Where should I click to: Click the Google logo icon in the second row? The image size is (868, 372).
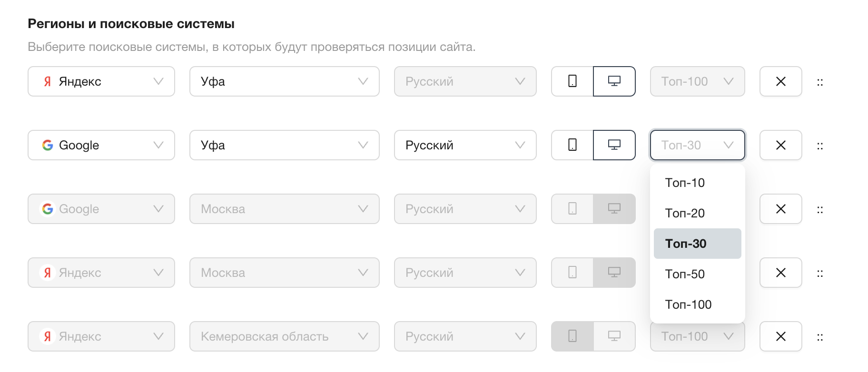[x=47, y=145]
